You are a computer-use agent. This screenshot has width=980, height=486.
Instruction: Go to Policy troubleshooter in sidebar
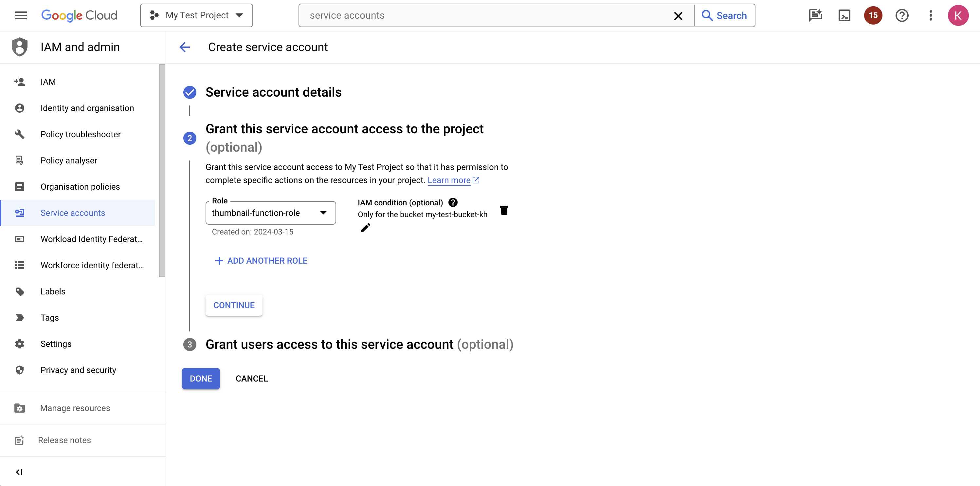click(80, 134)
